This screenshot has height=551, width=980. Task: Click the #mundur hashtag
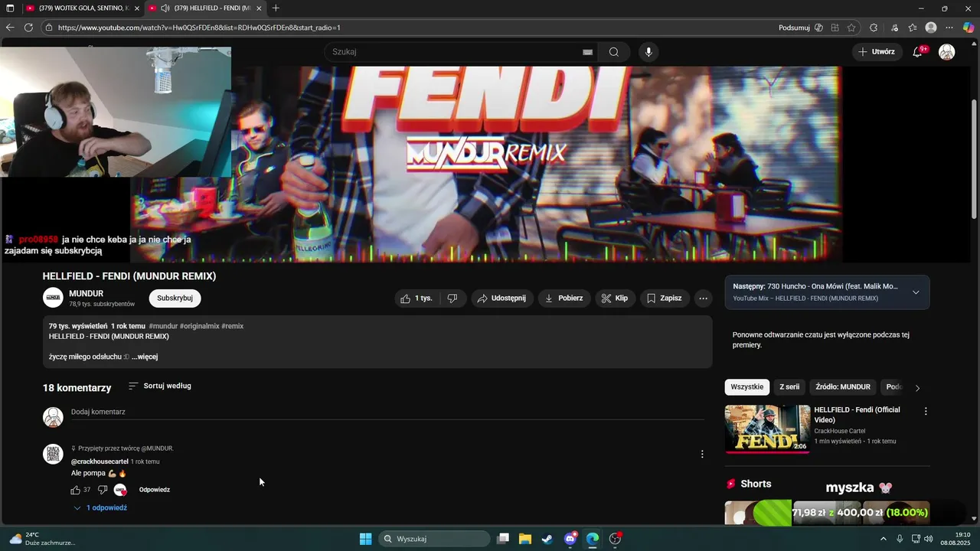point(163,326)
